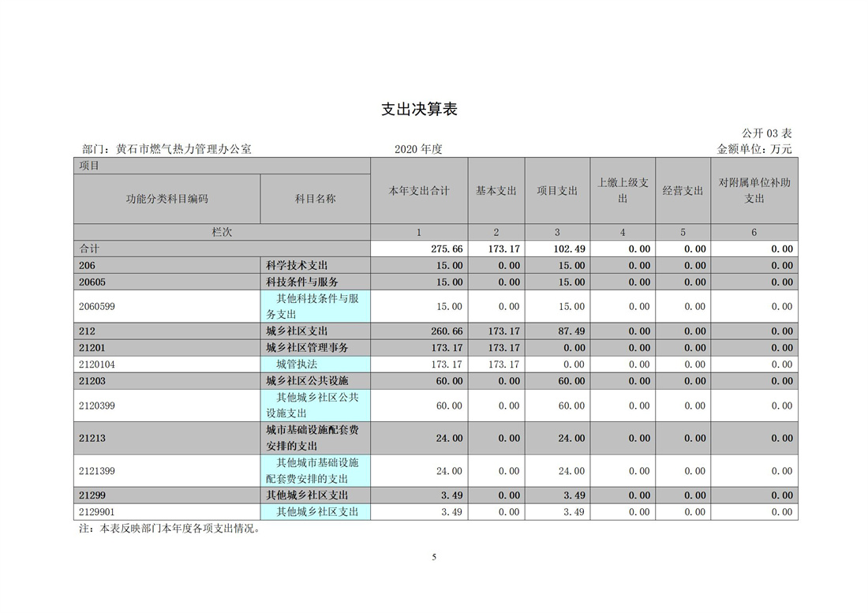Click the value 87.49 in the 212 row
The width and height of the screenshot is (868, 613).
coord(572,331)
